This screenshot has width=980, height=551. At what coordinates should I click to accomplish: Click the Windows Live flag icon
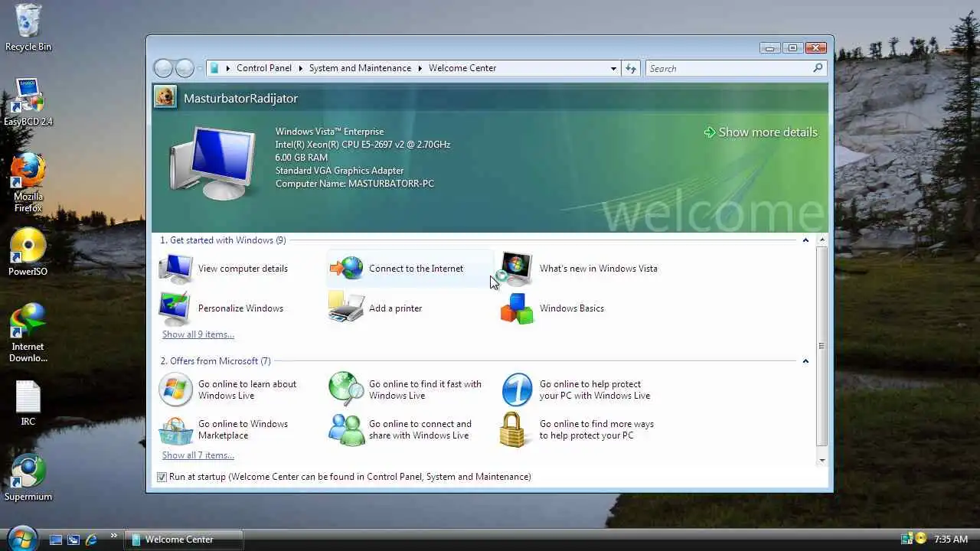[x=176, y=390]
